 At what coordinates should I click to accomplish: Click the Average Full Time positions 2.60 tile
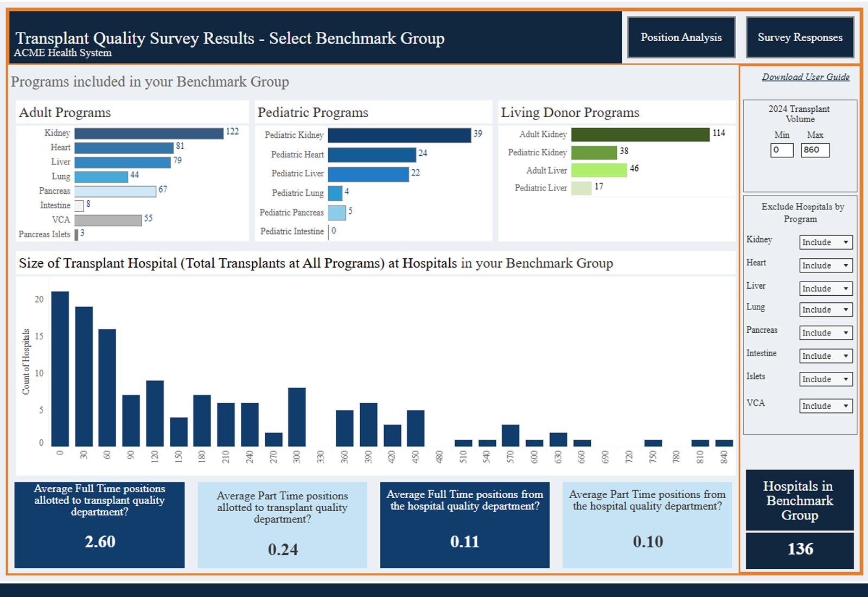point(100,525)
